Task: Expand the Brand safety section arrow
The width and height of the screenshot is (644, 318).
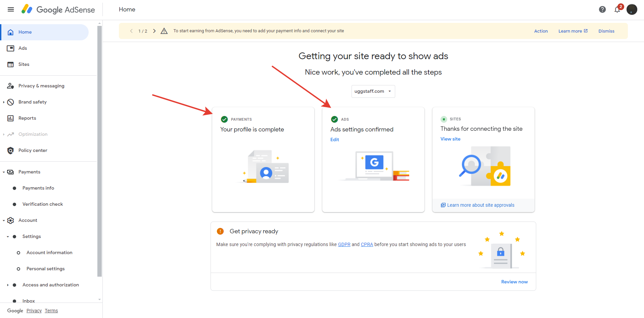Action: tap(4, 102)
